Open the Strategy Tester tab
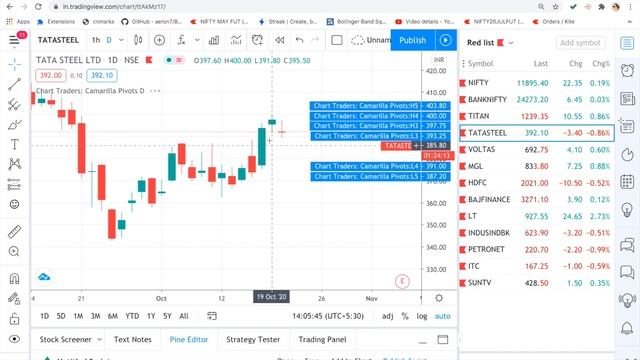This screenshot has width=640, height=360. tap(253, 339)
